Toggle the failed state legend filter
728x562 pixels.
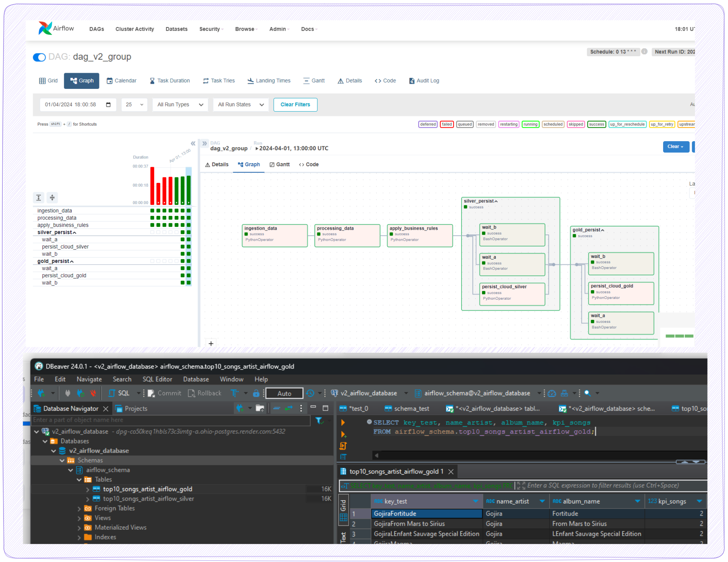pos(447,124)
